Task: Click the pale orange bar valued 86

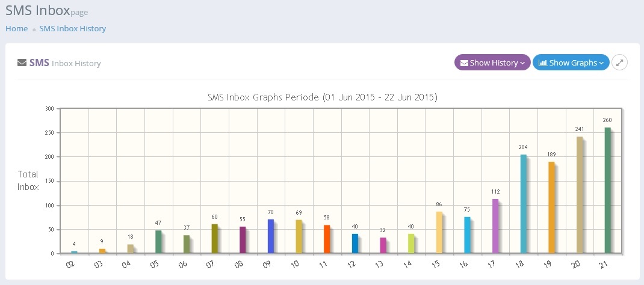Action: pyautogui.click(x=439, y=232)
